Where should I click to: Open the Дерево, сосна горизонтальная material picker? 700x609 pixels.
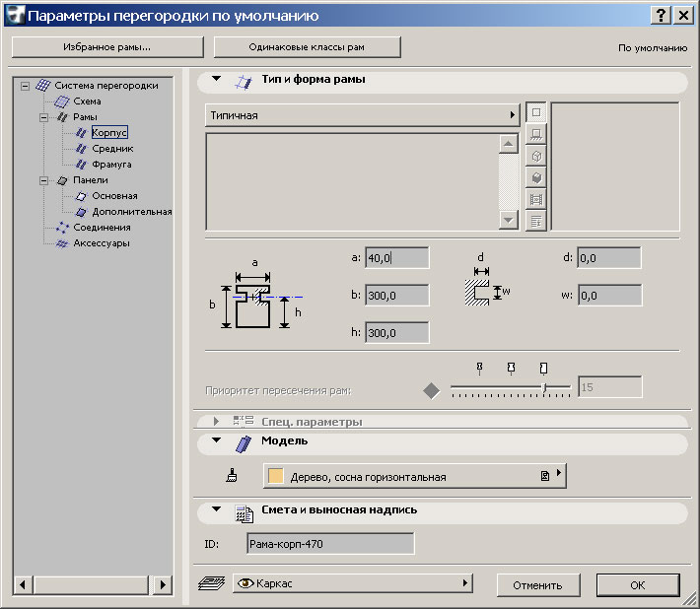point(414,477)
